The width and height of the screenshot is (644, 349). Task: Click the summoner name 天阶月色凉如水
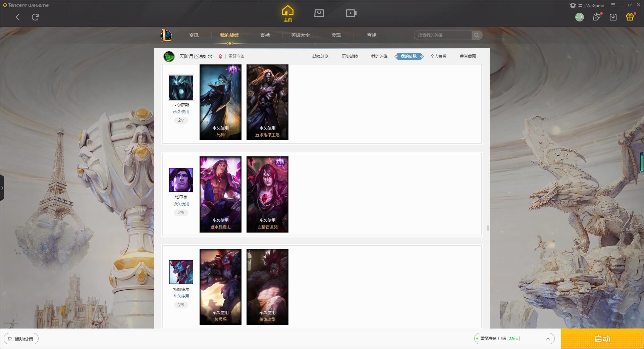pos(197,56)
